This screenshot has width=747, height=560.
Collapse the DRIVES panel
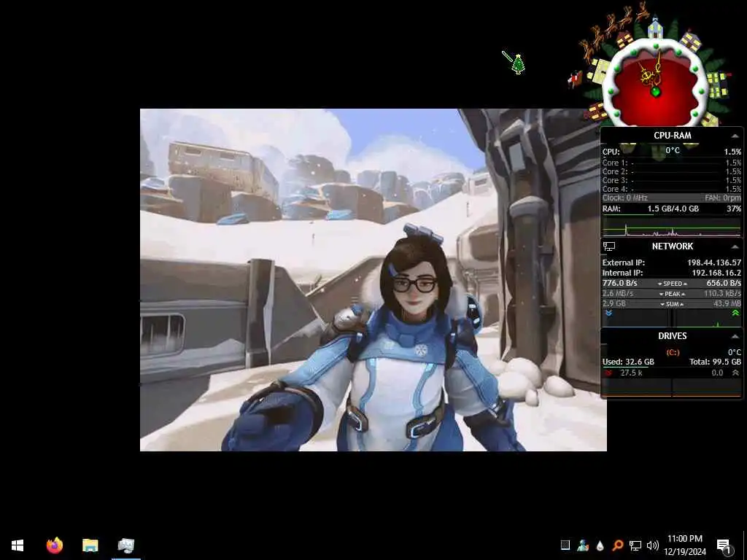(x=735, y=336)
